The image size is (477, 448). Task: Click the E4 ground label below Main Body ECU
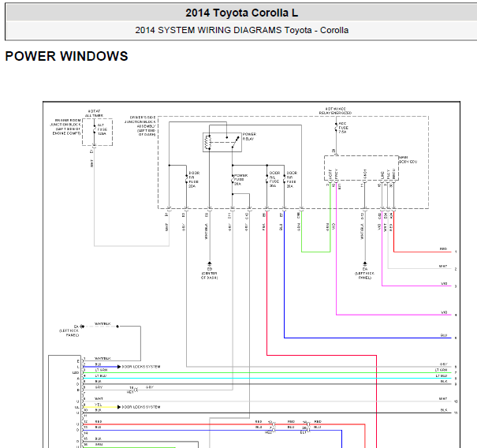coord(365,274)
